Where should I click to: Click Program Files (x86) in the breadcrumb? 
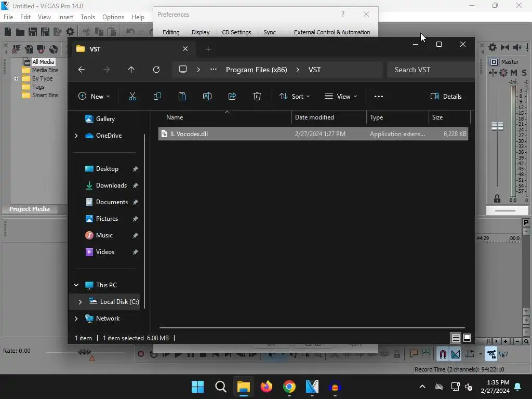[x=257, y=70]
